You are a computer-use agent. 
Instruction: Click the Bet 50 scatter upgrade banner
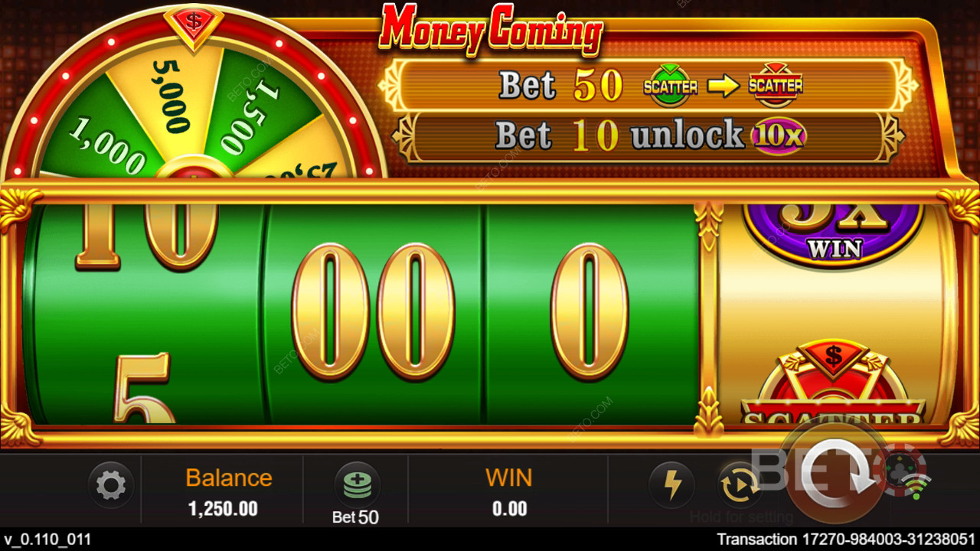coord(648,86)
